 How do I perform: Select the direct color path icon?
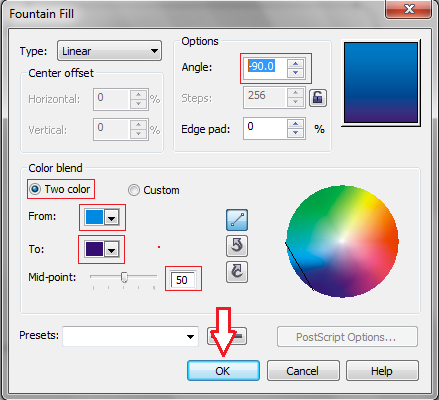click(237, 220)
